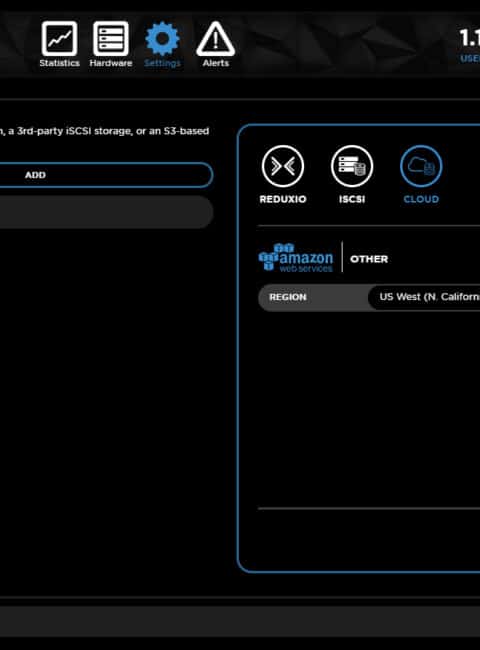
Task: Open the Hardware view
Action: (x=111, y=44)
